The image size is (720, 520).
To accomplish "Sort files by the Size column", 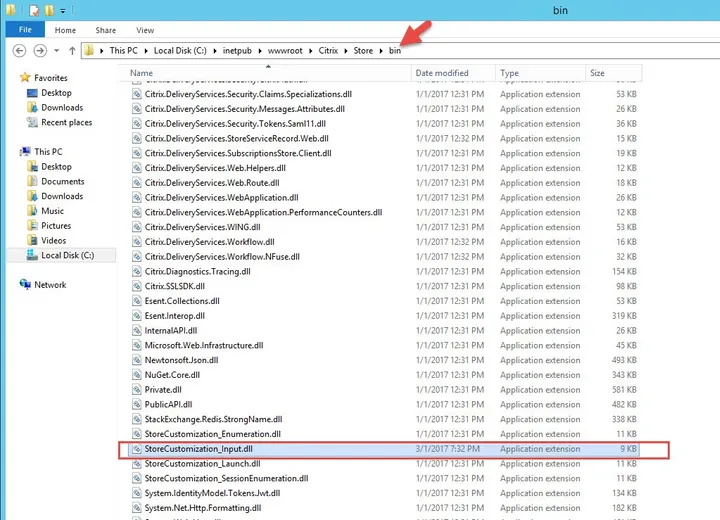I will coord(613,73).
